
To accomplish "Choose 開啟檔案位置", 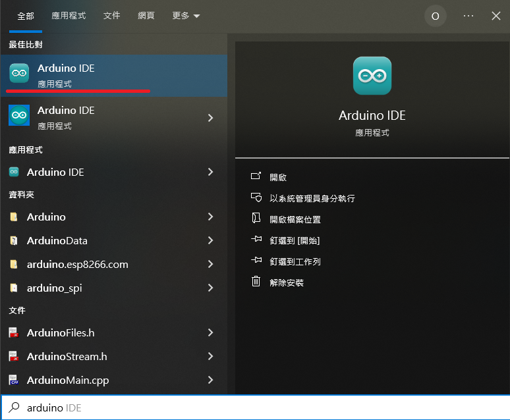I will point(295,219).
